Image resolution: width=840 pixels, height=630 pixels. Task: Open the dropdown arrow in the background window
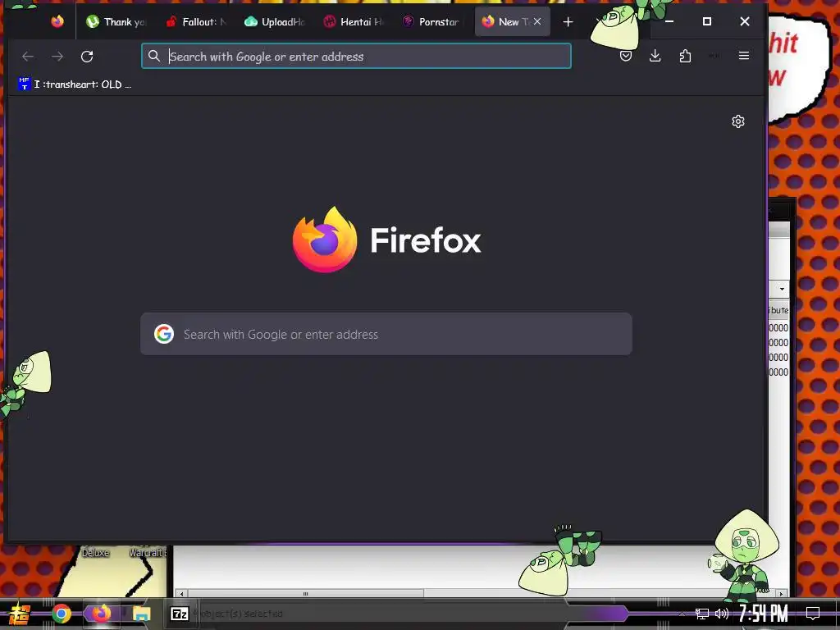point(782,289)
